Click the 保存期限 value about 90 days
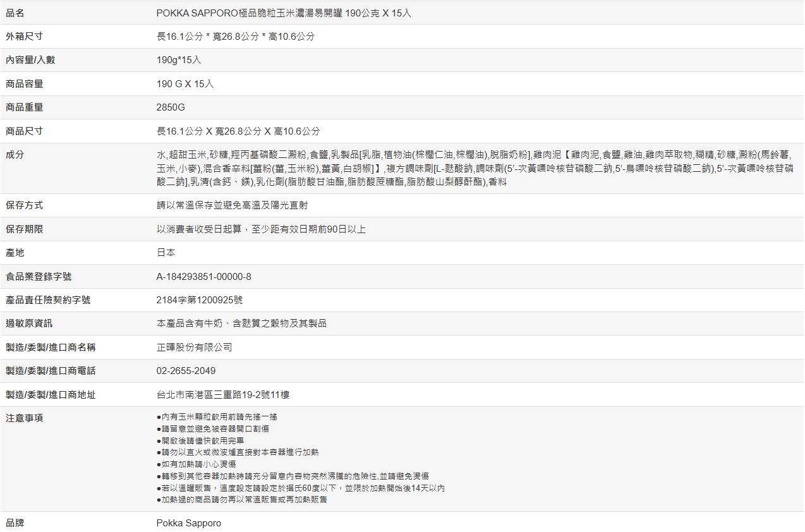The height and width of the screenshot is (532, 805). coord(261,229)
